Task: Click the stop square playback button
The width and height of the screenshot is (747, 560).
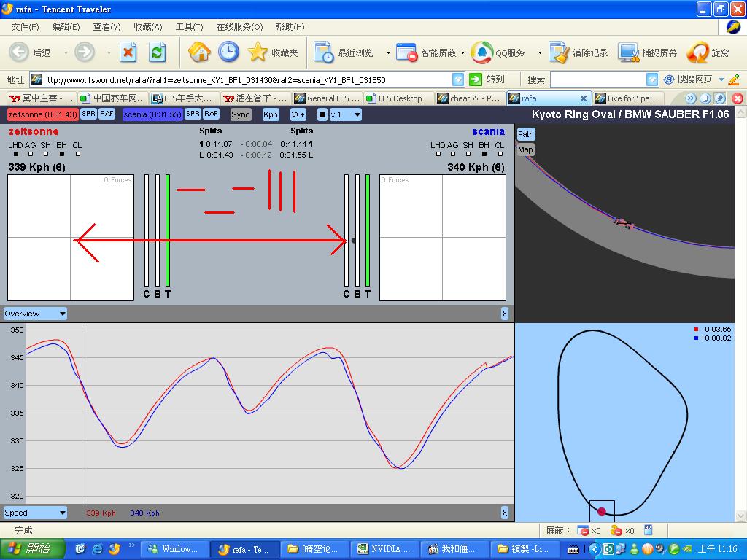Action: [322, 114]
